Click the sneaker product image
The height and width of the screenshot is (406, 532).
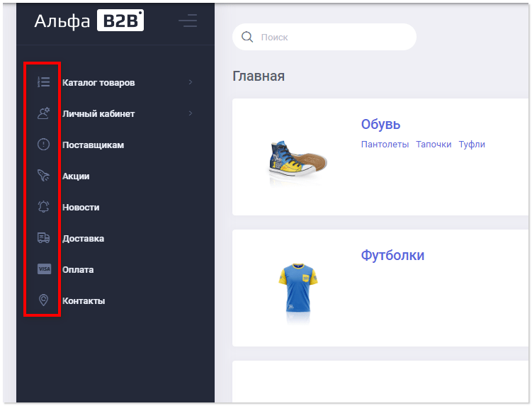pyautogui.click(x=298, y=159)
